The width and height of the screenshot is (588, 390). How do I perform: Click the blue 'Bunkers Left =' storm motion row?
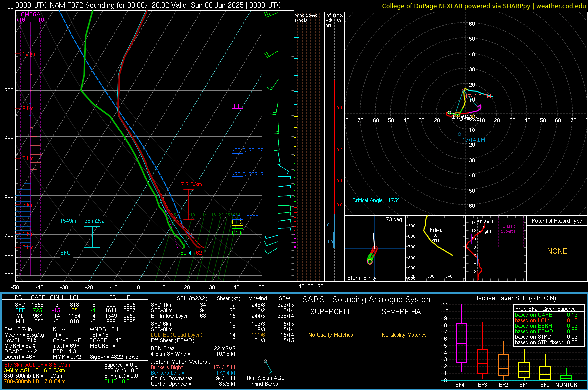[x=193, y=373]
